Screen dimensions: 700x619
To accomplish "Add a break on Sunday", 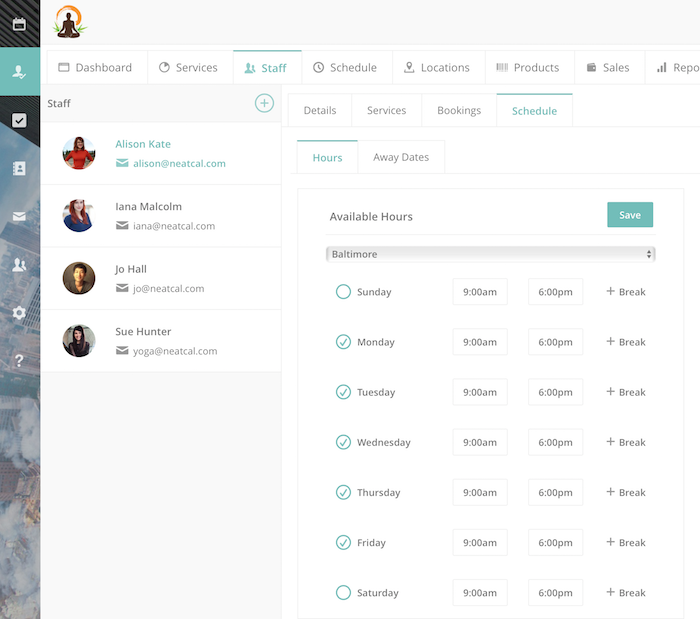I will [626, 292].
